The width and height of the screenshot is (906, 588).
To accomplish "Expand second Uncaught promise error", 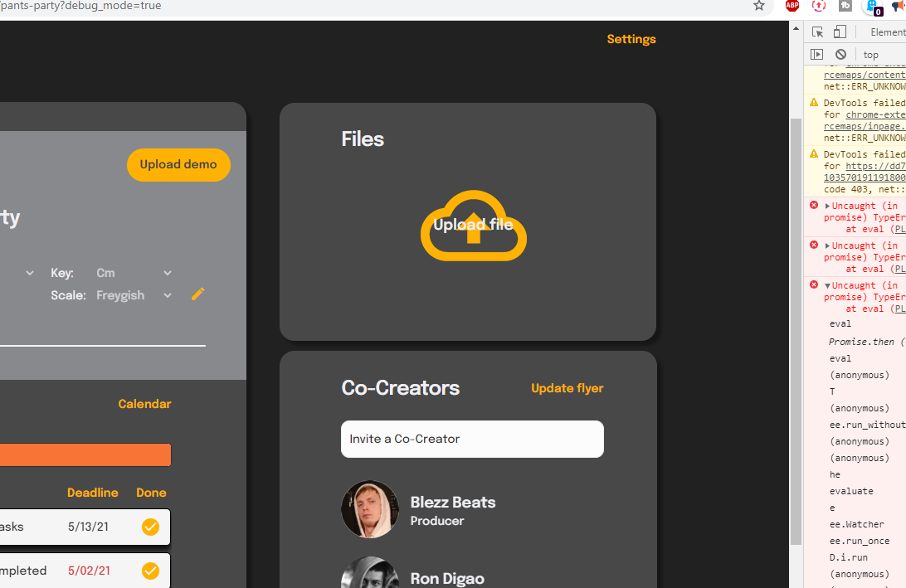I will click(827, 246).
